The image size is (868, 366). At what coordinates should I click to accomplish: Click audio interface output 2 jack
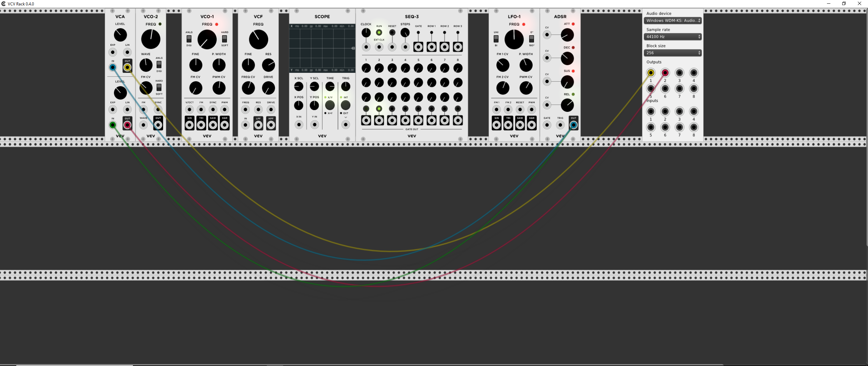click(665, 73)
